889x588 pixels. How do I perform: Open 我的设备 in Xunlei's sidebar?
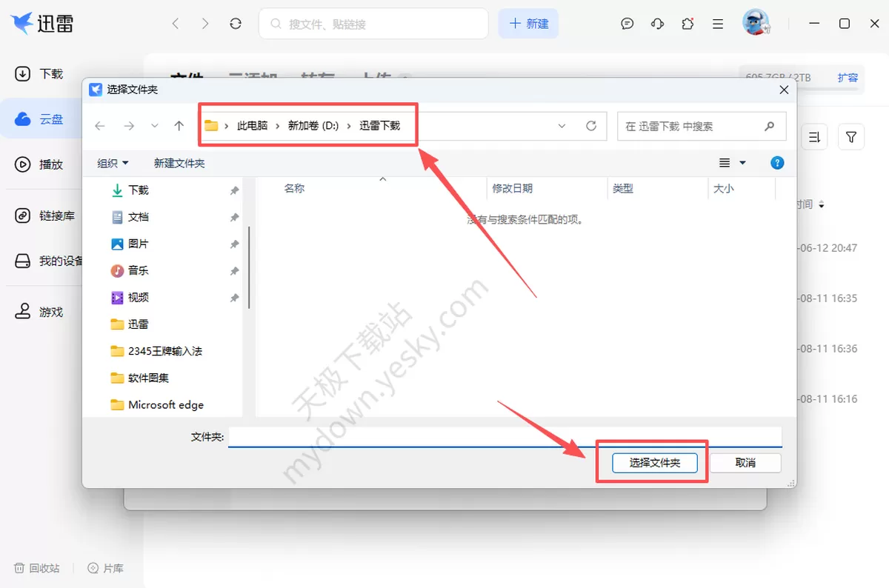pyautogui.click(x=49, y=261)
